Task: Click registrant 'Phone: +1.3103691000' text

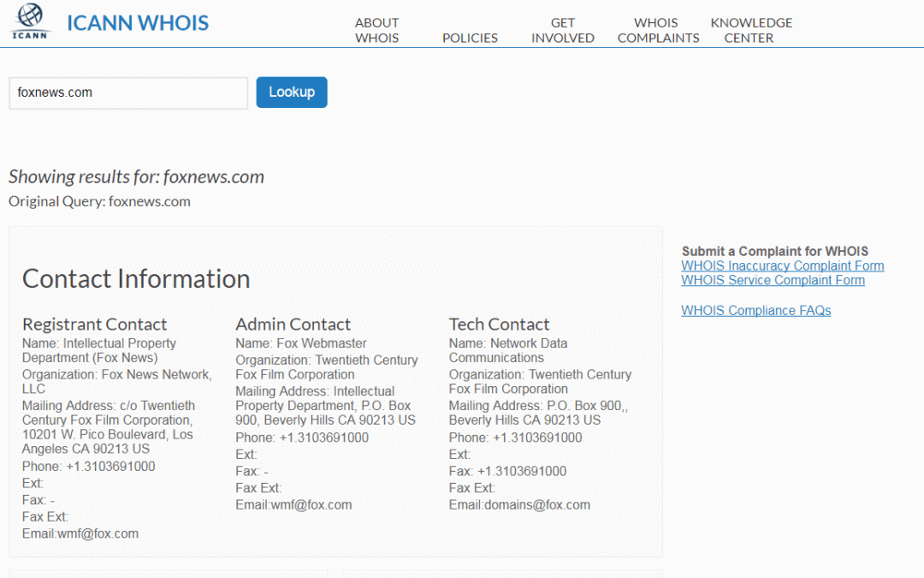Action: (x=88, y=467)
